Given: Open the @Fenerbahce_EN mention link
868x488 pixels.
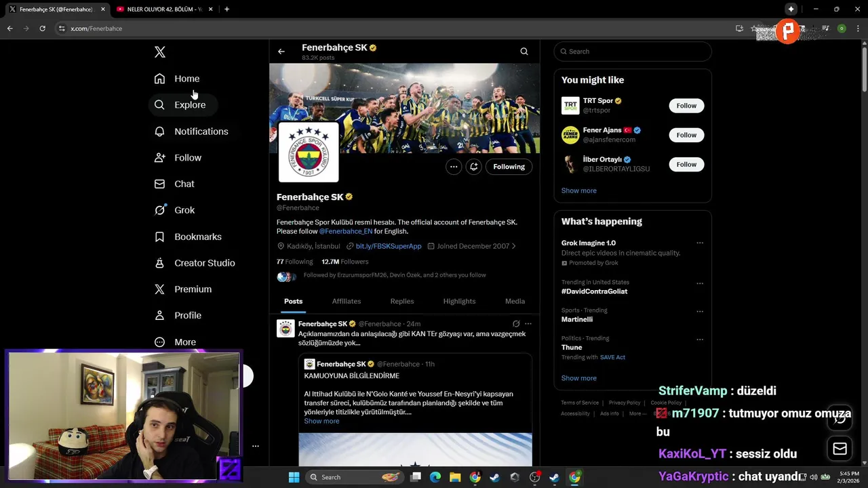Looking at the screenshot, I should click(x=346, y=231).
